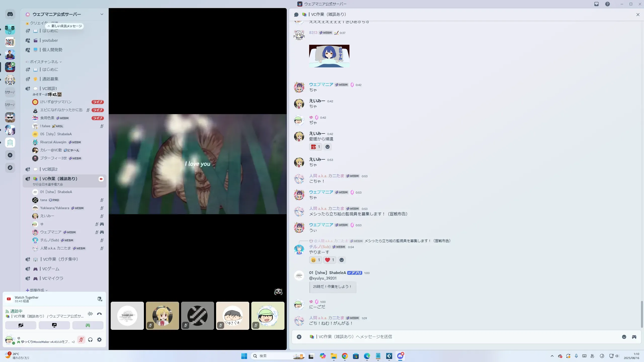Open emoji picker in message box
644x362 pixels.
[x=624, y=337]
